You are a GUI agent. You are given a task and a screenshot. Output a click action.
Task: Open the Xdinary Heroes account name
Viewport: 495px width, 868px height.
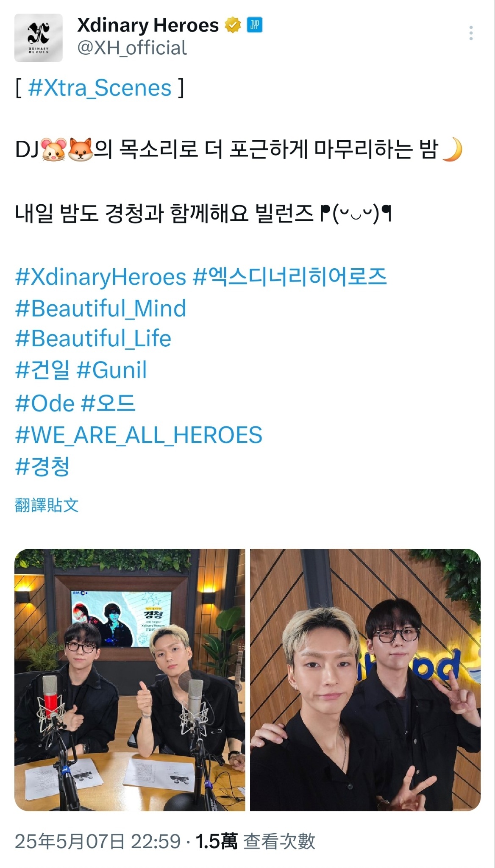(x=148, y=25)
